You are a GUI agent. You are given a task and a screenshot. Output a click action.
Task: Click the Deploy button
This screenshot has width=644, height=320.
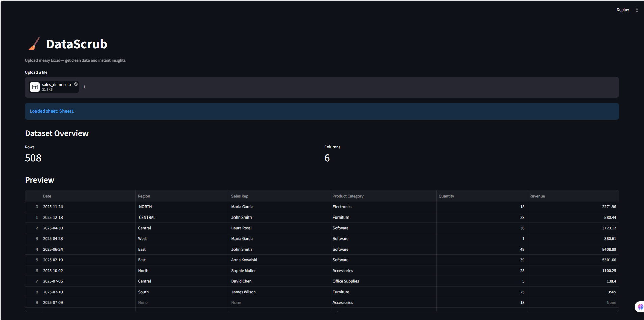pyautogui.click(x=622, y=10)
